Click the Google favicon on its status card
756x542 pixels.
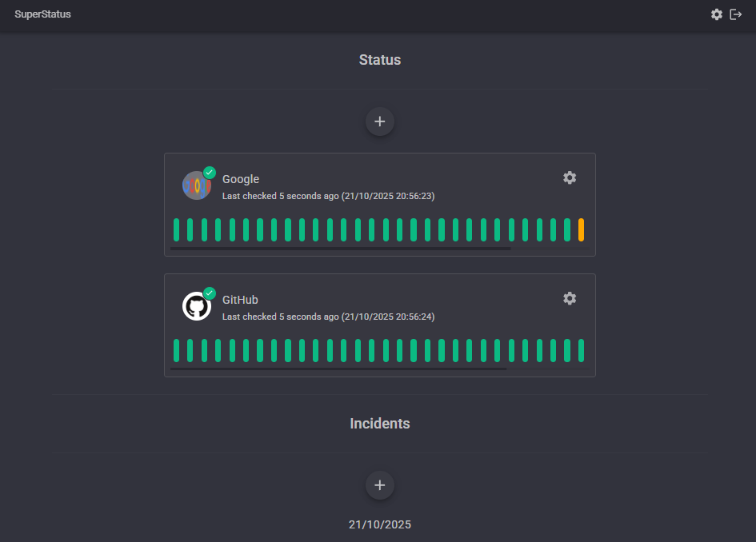197,185
